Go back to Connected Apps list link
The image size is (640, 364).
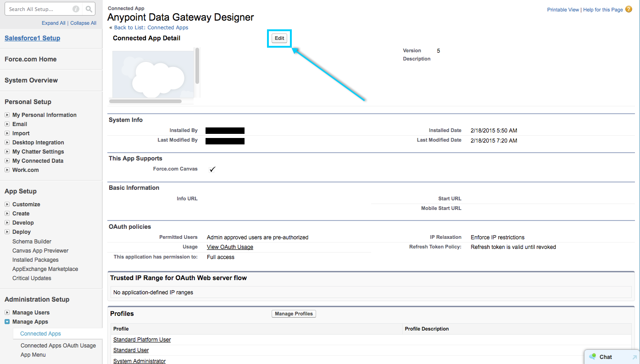151,28
